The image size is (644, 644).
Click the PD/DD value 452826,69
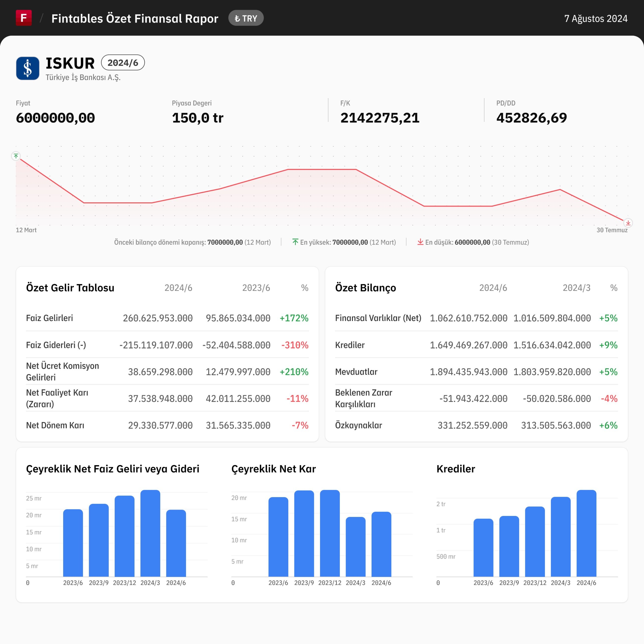tap(531, 118)
